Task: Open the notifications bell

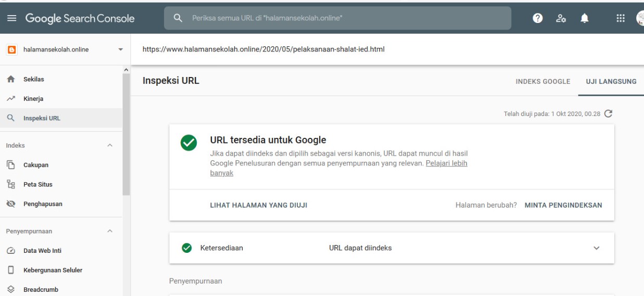Action: 585,18
